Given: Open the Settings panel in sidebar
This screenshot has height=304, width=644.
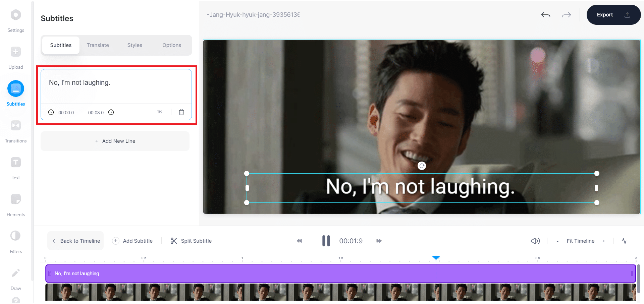Looking at the screenshot, I should 16,15.
